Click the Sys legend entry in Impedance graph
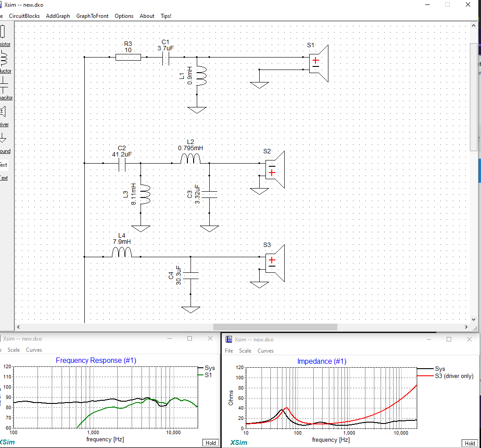481x448 pixels. tap(431, 369)
